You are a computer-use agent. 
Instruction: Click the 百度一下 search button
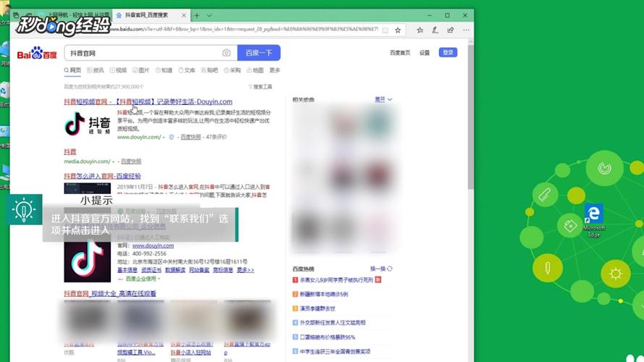click(x=259, y=53)
